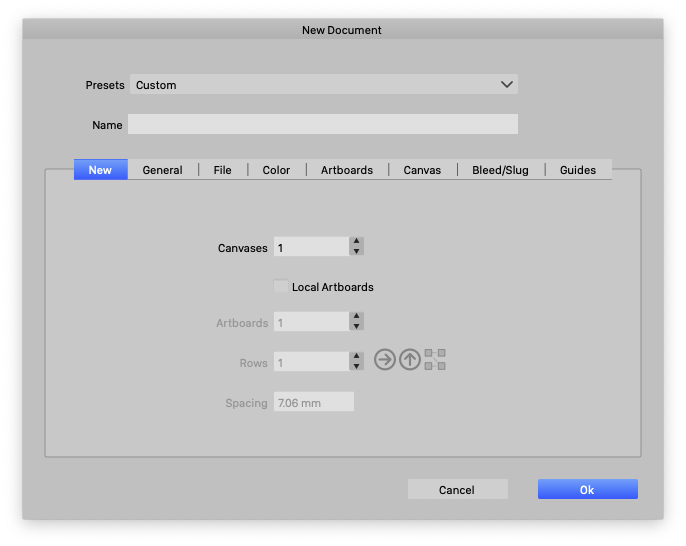Open the Artboards tab
The height and width of the screenshot is (546, 686).
tap(347, 170)
